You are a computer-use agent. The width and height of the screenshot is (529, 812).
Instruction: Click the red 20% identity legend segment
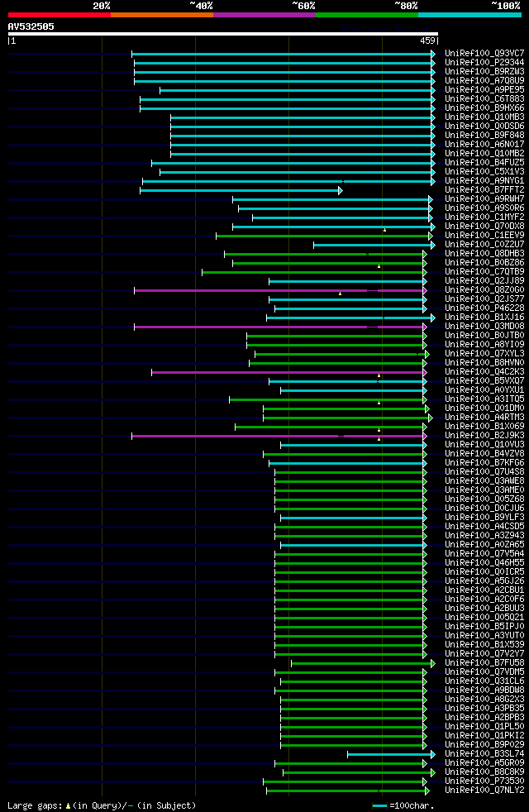(60, 15)
